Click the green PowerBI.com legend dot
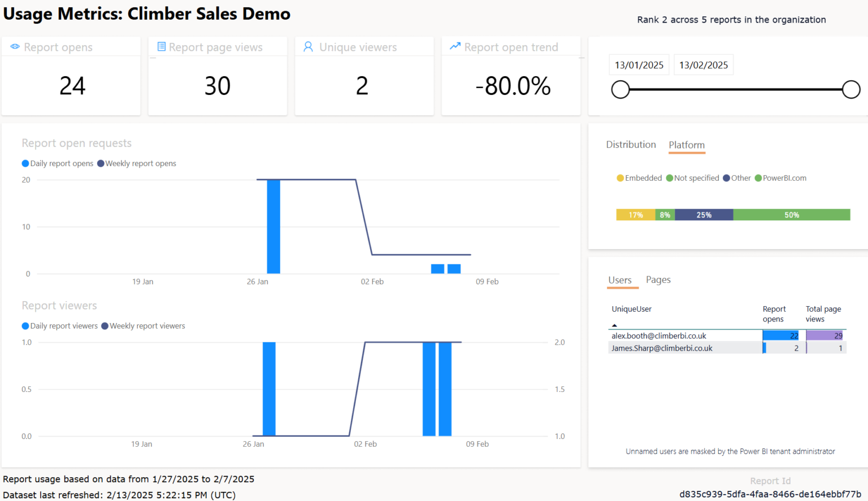This screenshot has width=868, height=501. [759, 178]
